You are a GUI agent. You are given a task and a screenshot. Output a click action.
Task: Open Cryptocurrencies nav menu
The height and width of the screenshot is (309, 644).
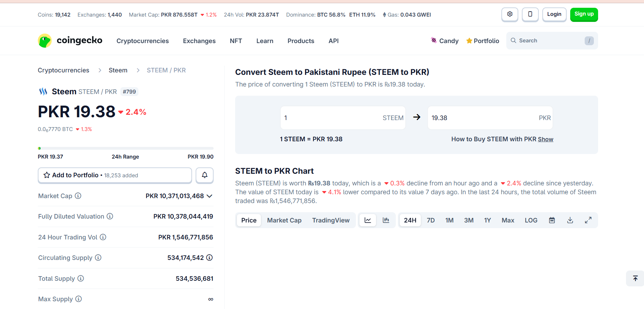coord(143,41)
